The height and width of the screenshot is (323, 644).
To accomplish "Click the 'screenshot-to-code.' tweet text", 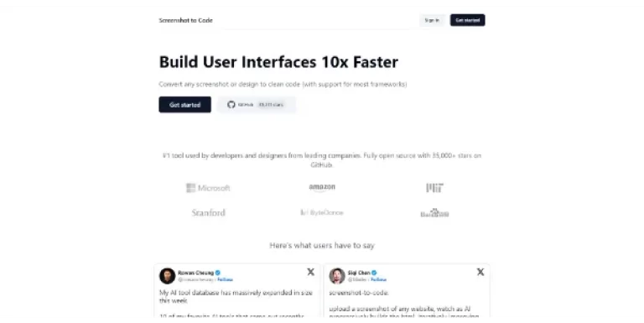I will [359, 293].
